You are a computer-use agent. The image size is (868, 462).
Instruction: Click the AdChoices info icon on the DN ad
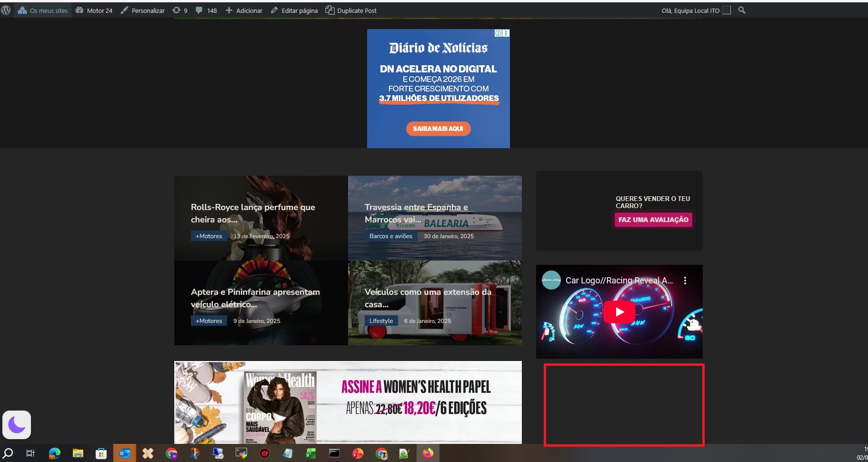tap(498, 32)
